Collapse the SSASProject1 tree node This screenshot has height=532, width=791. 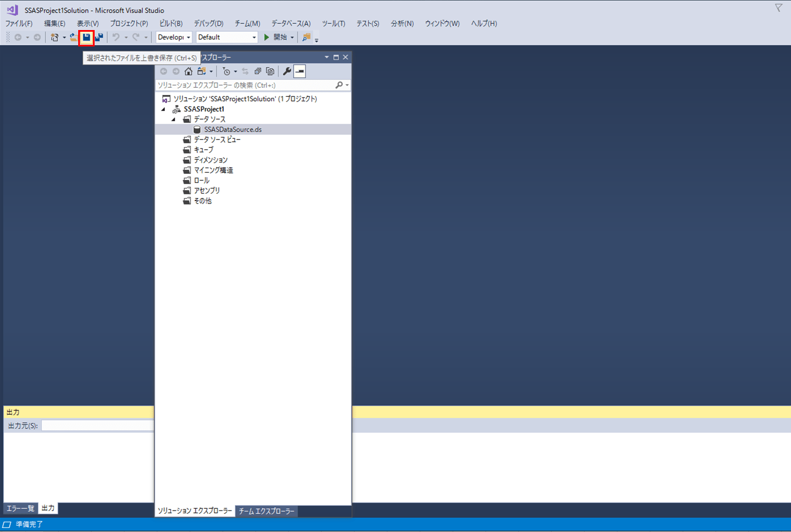tap(164, 109)
